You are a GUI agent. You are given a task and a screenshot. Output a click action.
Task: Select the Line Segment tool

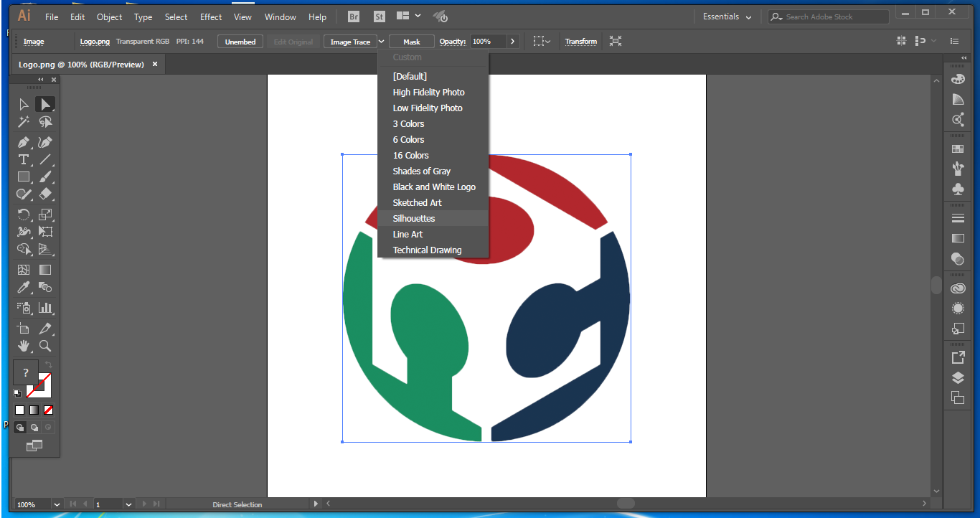pos(45,159)
